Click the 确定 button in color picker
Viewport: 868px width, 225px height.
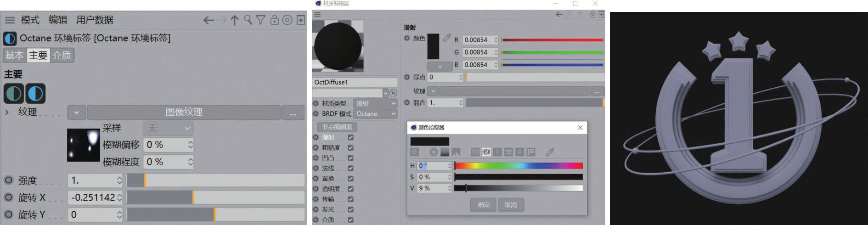(x=483, y=205)
